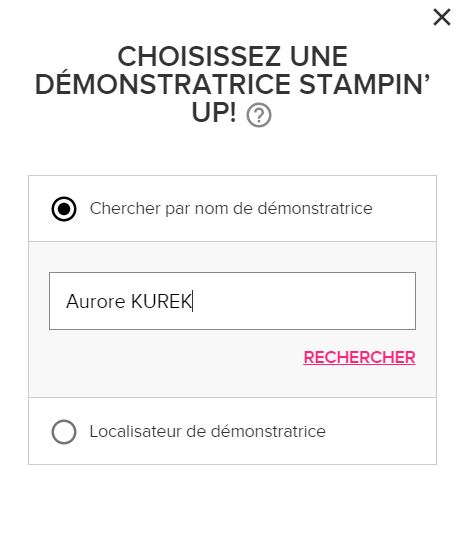Select the Localisateur de démonstratrice radio button
This screenshot has width=462, height=539.
tap(64, 431)
